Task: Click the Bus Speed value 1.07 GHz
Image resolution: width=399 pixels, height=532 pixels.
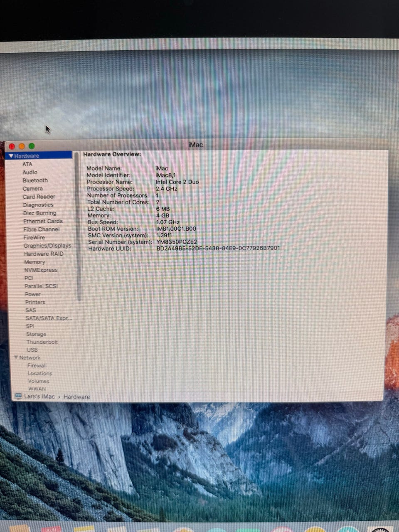Action: [168, 222]
